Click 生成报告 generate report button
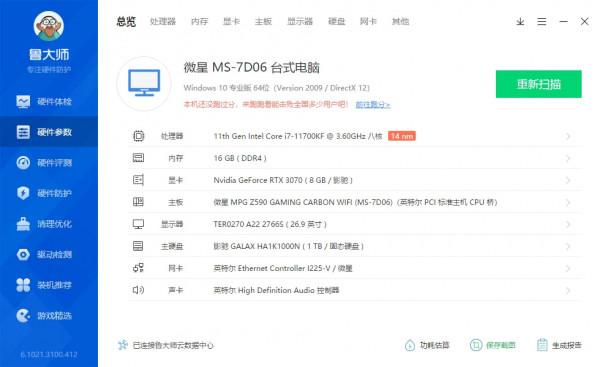 [x=559, y=345]
